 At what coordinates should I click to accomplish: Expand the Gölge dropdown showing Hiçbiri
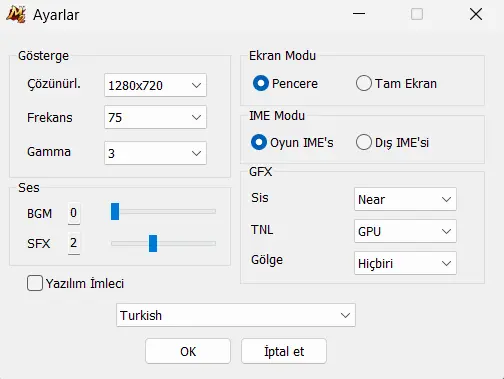405,263
